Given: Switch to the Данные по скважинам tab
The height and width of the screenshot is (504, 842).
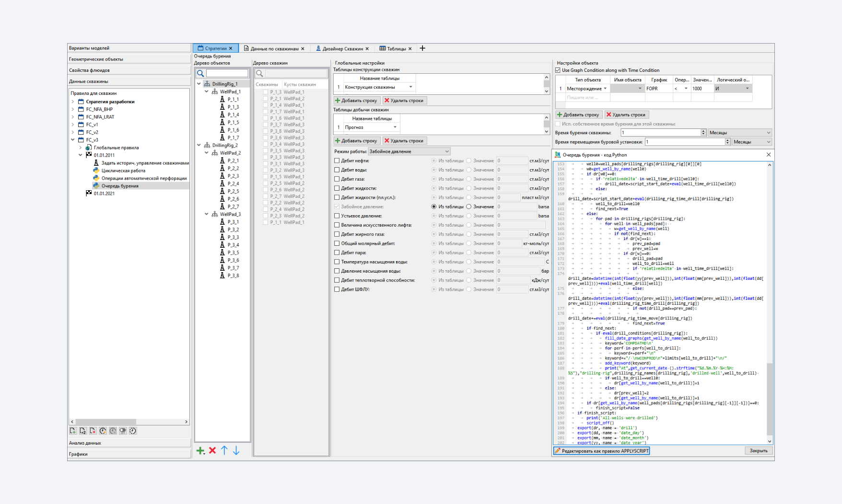Looking at the screenshot, I should [x=274, y=48].
